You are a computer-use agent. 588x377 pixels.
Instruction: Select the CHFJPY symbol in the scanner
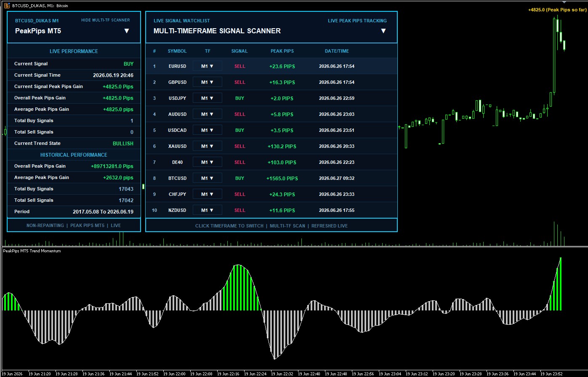pyautogui.click(x=177, y=194)
